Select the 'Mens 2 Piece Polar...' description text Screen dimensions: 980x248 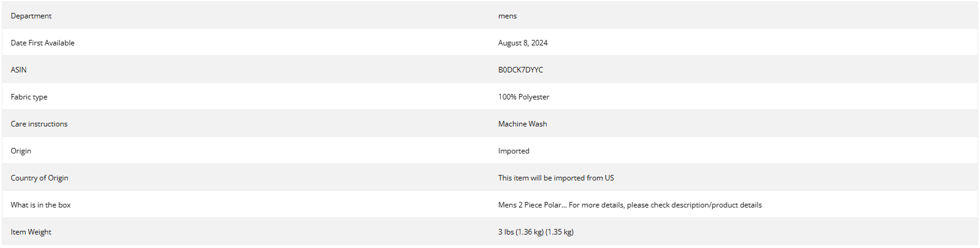(532, 205)
